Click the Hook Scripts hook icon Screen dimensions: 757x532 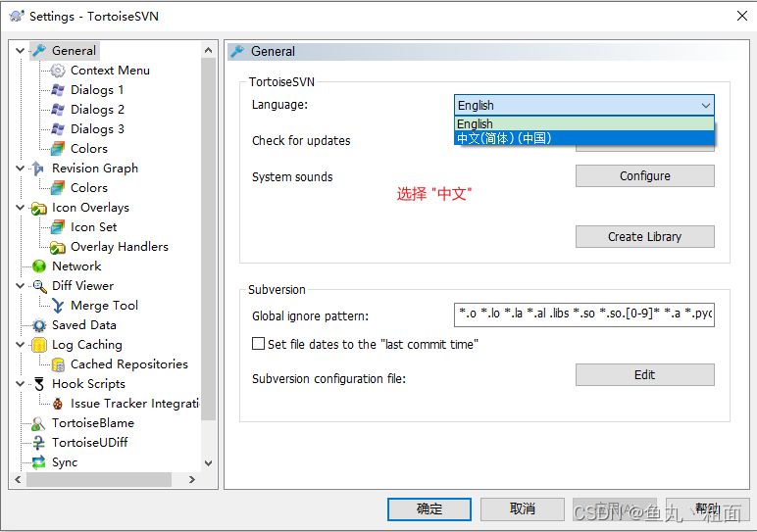pos(39,384)
